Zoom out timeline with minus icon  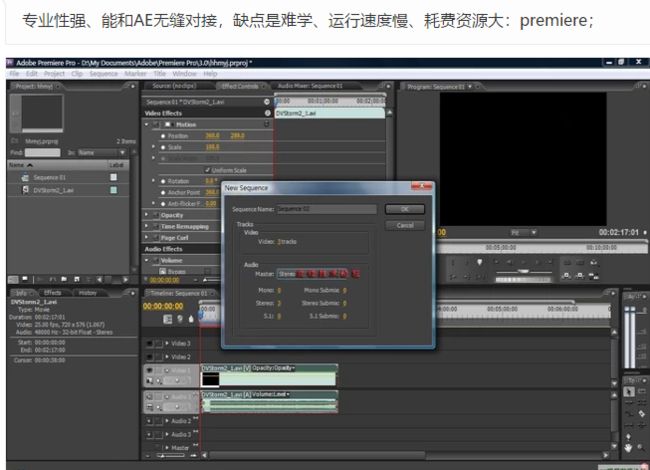coord(148,455)
